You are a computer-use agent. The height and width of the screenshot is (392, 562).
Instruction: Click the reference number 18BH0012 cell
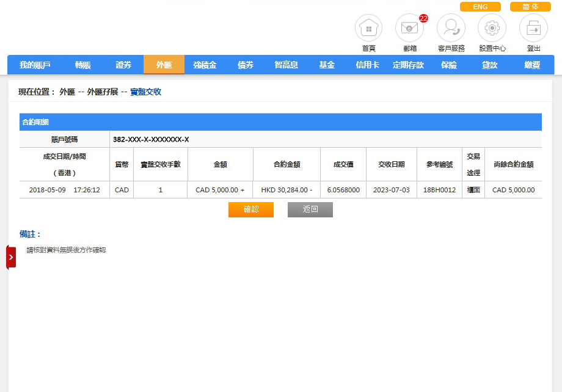(x=439, y=190)
